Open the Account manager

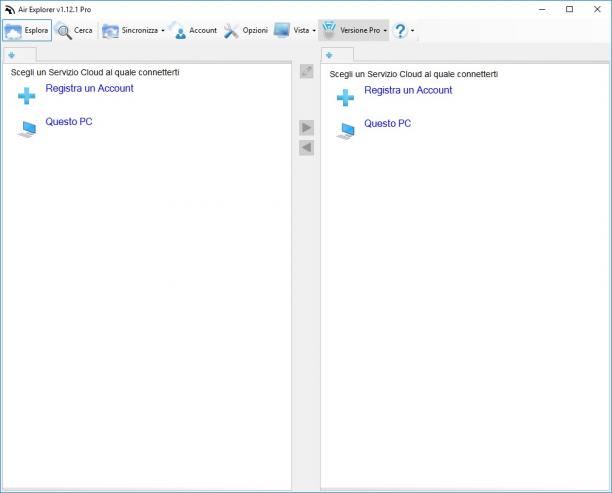tap(195, 30)
